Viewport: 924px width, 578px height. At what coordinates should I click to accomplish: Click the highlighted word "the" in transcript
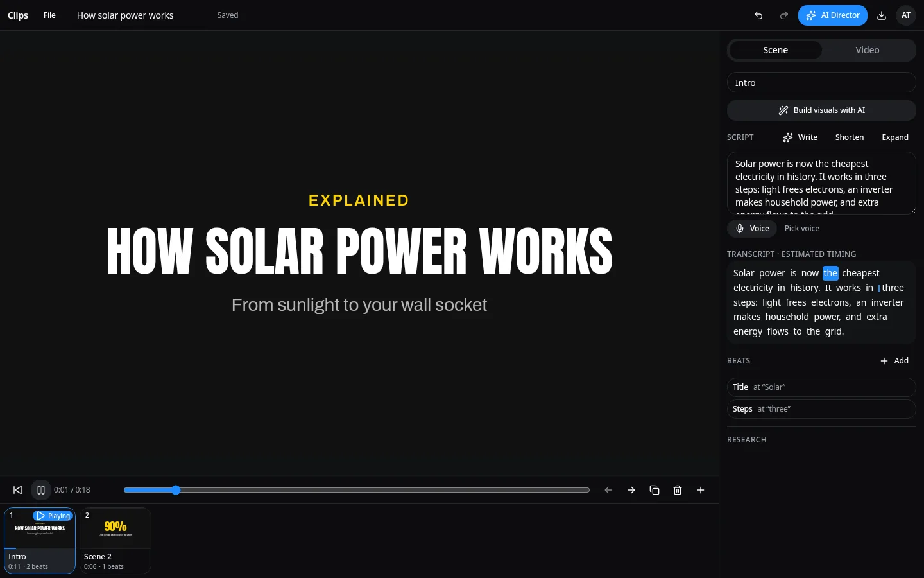[830, 273]
